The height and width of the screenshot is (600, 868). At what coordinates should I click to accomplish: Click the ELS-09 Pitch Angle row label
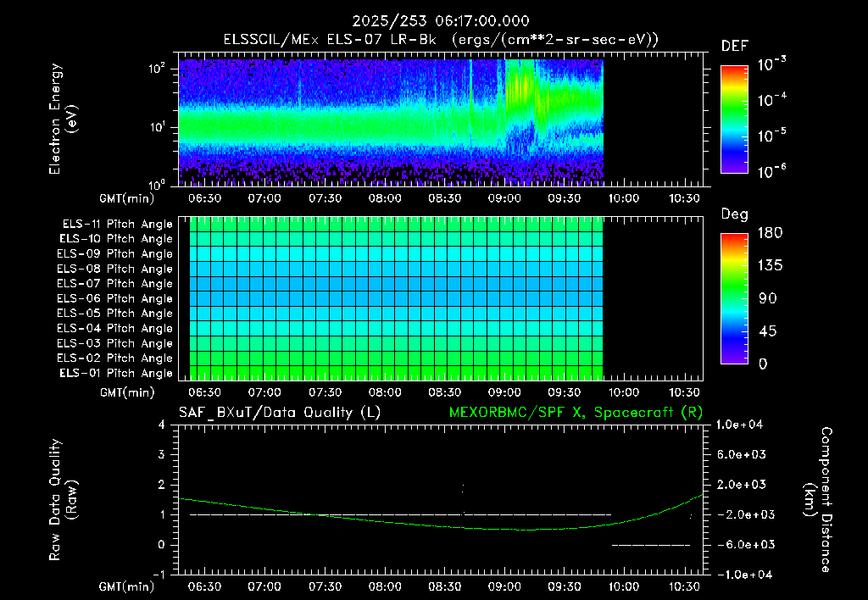coord(114,254)
